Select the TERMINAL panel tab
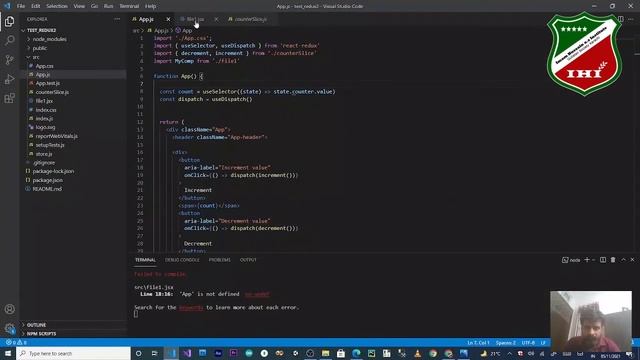 145,260
